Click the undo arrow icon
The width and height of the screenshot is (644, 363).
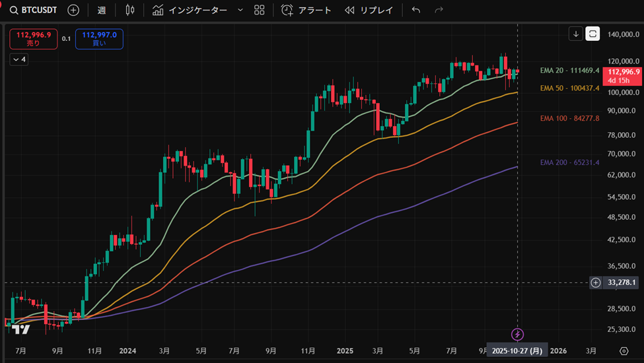tap(415, 11)
